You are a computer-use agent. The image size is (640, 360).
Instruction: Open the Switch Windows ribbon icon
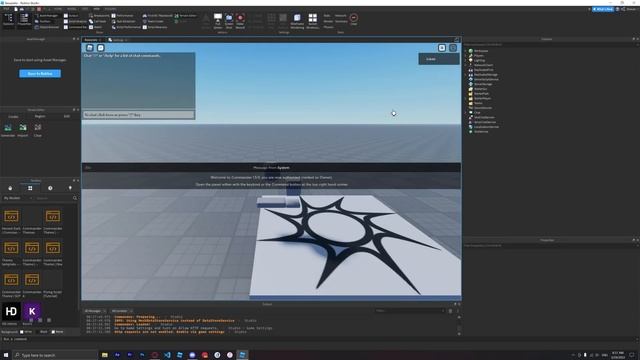click(x=313, y=21)
